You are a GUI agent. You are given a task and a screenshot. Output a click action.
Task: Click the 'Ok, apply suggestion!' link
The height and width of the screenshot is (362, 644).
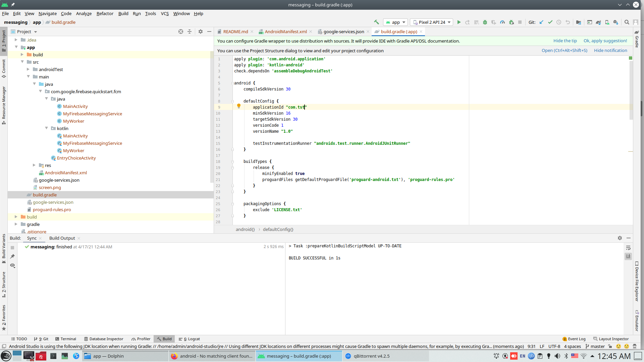pos(605,41)
